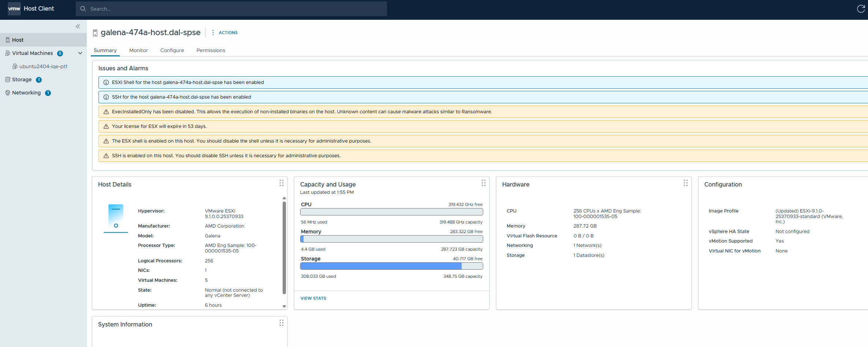Click the '1 Network(s)' Hardware value
Screen dimensions: 868x347
pos(587,246)
